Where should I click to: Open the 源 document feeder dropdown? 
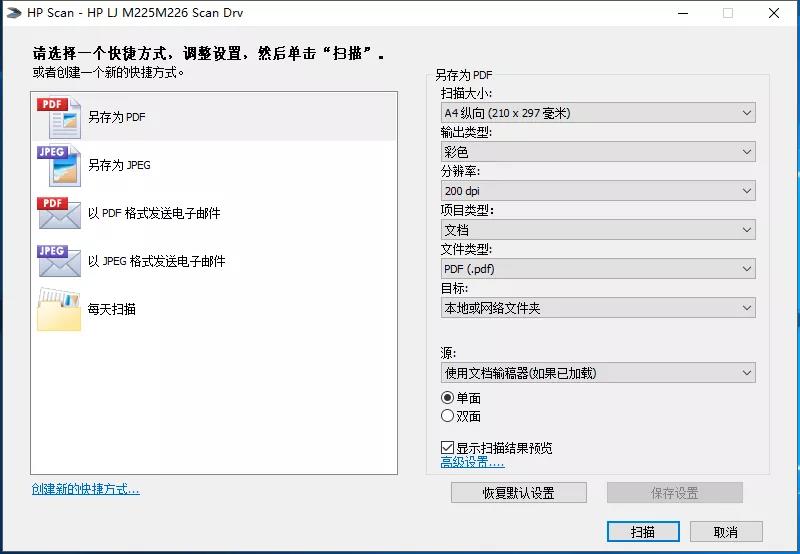coord(597,373)
